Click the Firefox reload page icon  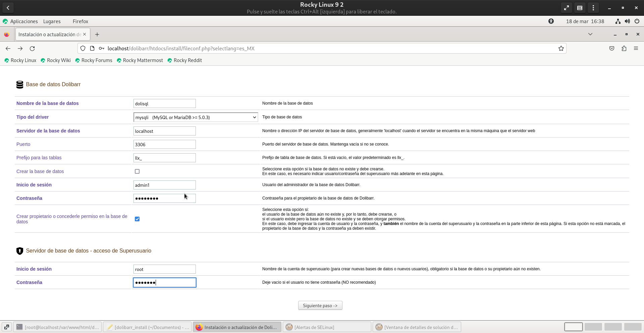click(32, 49)
